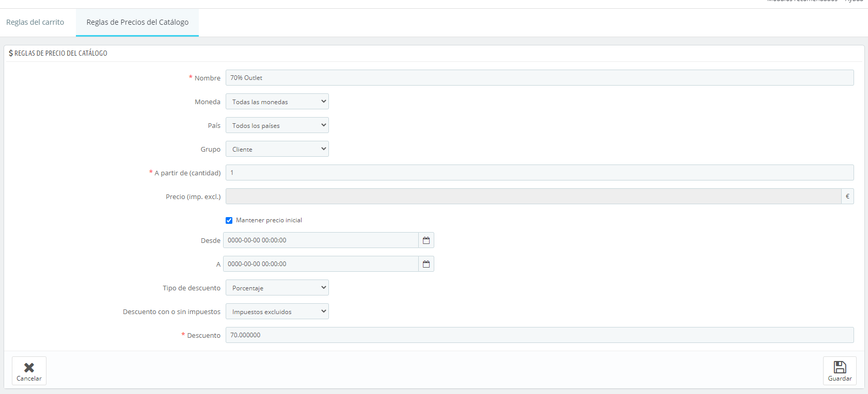Switch to the Reglas del carrito tab
The width and height of the screenshot is (868, 394).
(35, 22)
